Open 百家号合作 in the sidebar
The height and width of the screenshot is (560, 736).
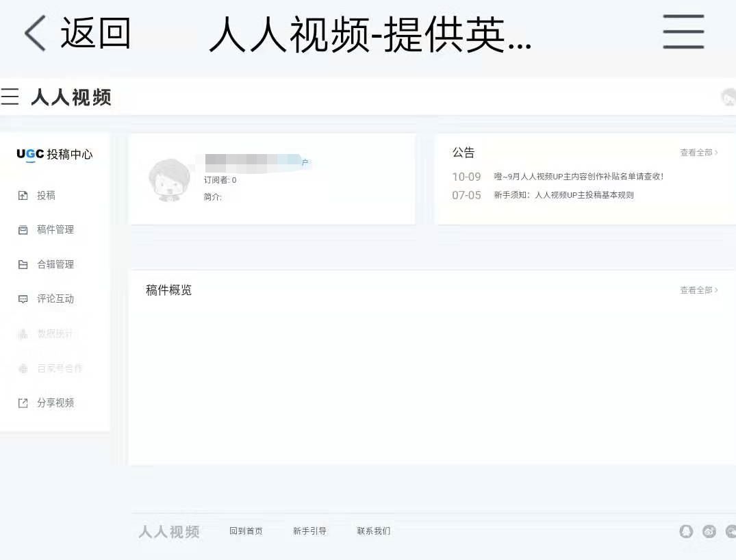coord(60,368)
